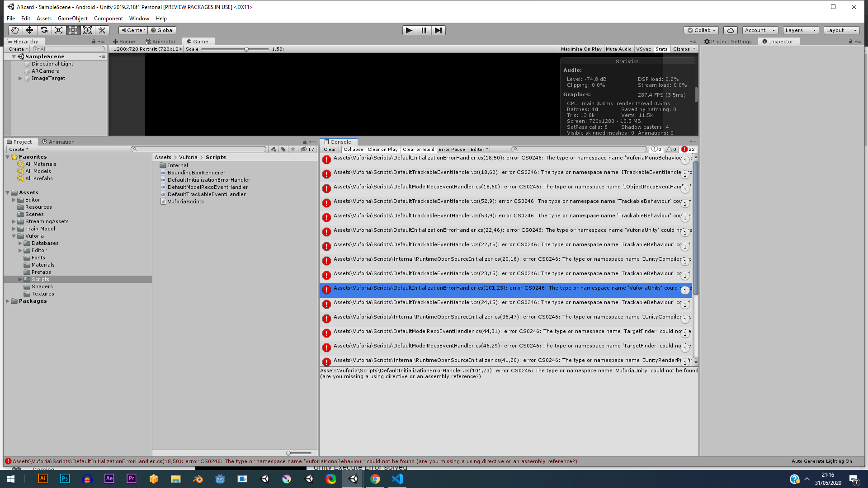Enable Maximize On Play
Image resolution: width=868 pixels, height=488 pixels.
tap(581, 49)
